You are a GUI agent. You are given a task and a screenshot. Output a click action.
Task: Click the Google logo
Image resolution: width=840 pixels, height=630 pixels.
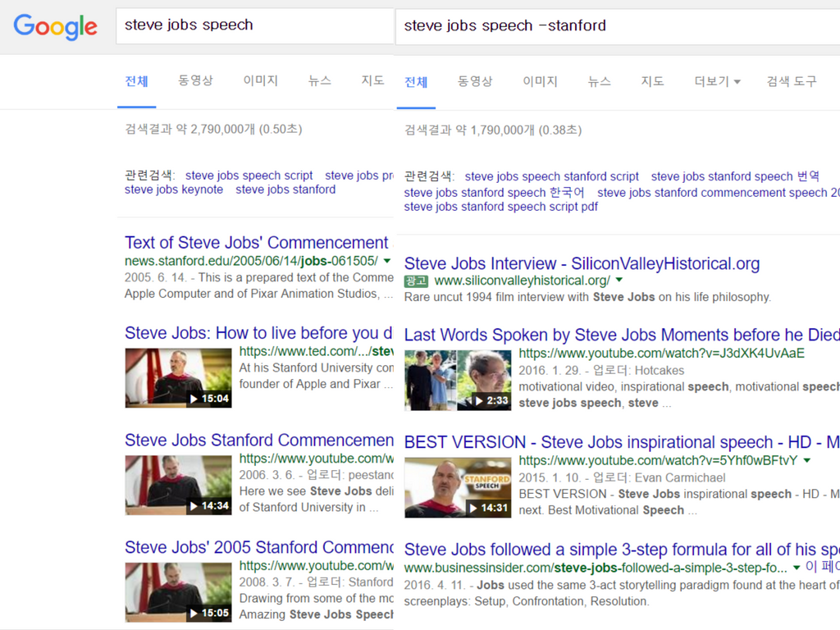[55, 27]
